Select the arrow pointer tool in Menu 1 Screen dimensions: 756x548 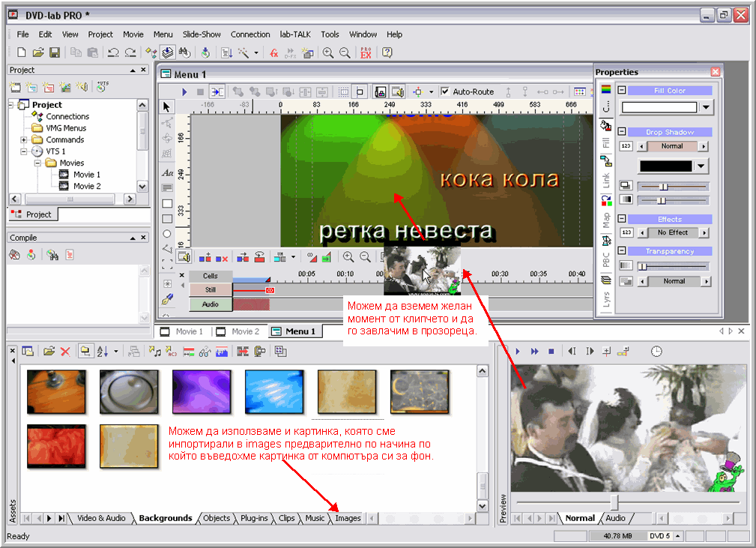[x=167, y=106]
